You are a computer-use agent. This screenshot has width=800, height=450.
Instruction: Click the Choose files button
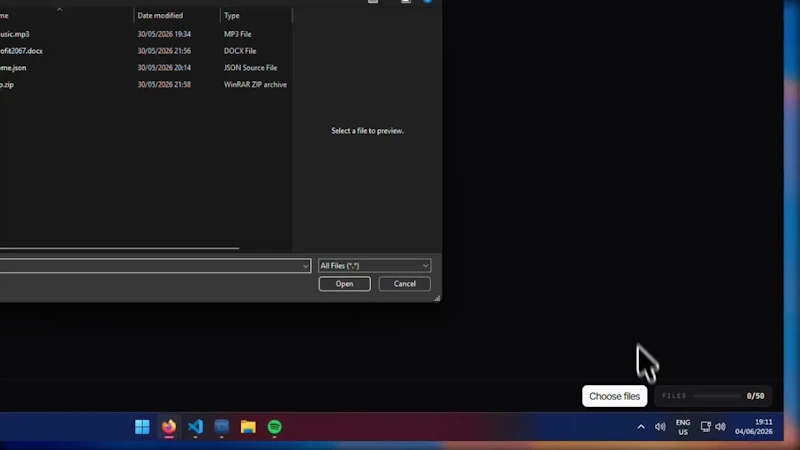point(614,396)
